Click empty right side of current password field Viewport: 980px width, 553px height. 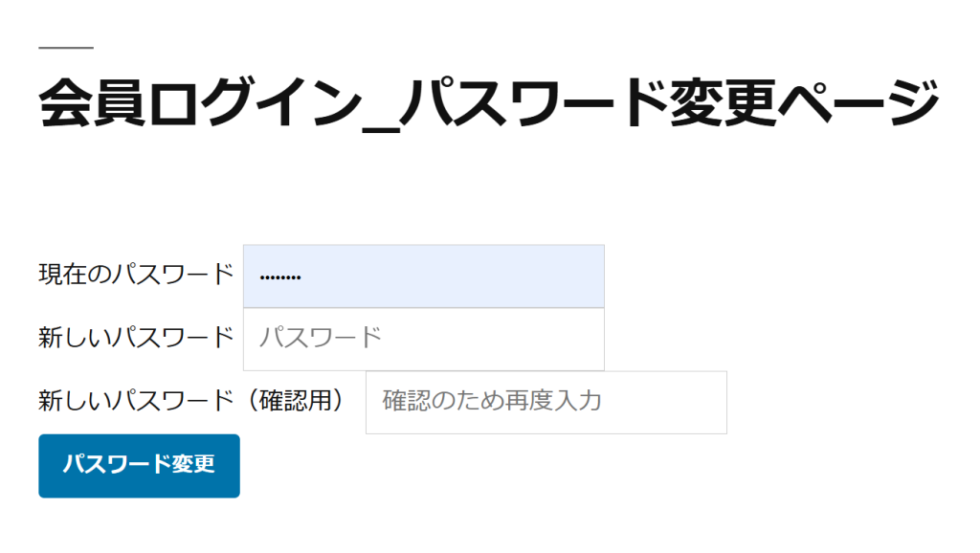(x=536, y=276)
